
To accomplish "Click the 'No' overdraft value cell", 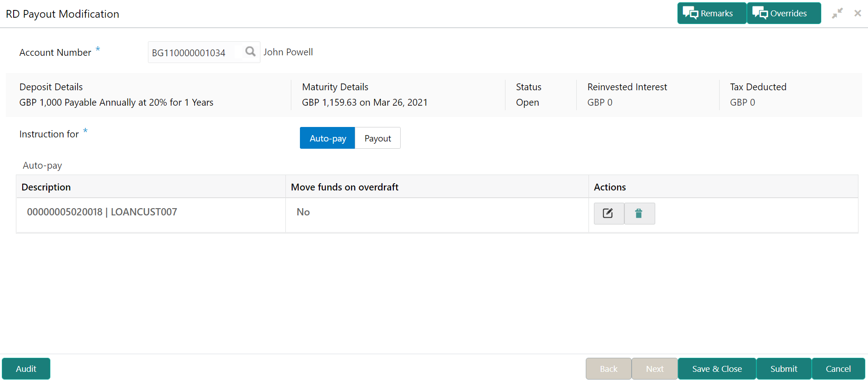I will point(437,215).
